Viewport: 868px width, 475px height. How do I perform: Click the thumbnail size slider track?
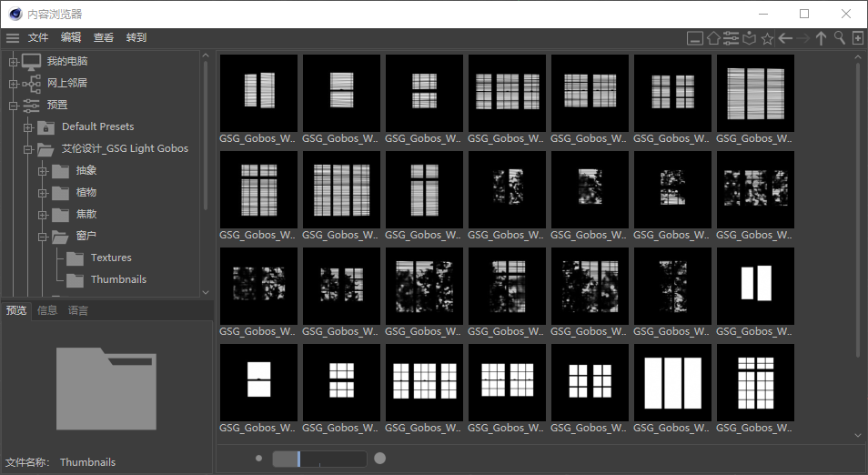click(x=319, y=459)
